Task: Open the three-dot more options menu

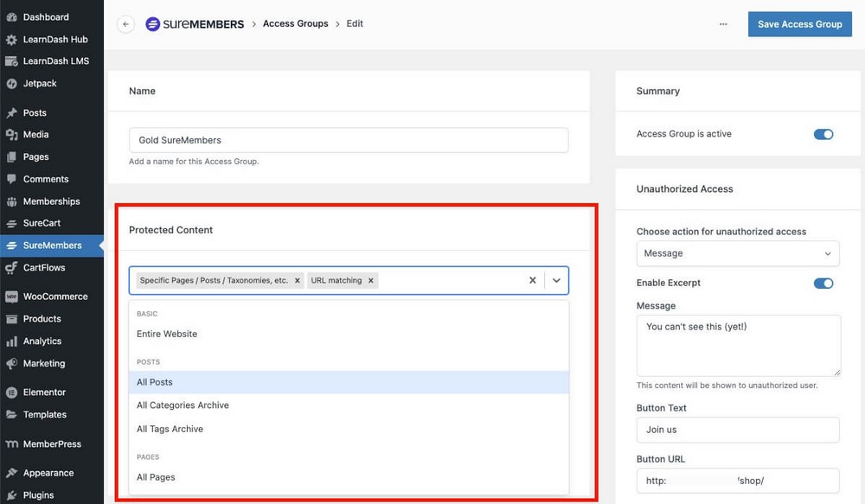Action: [723, 24]
